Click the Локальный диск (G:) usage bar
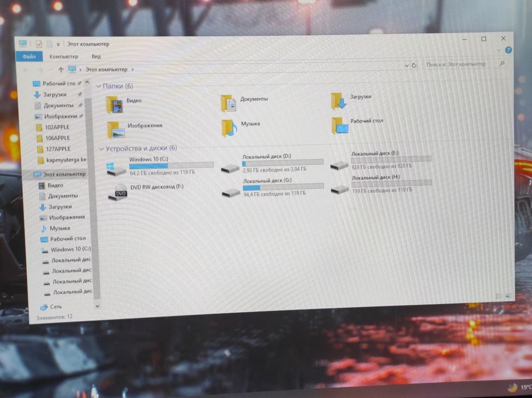Image resolution: width=532 pixels, height=398 pixels. pyautogui.click(x=283, y=187)
